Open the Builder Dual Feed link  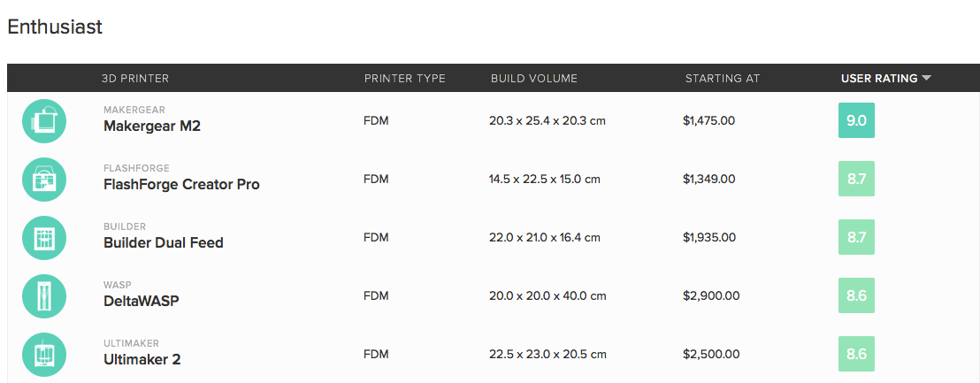tap(163, 242)
